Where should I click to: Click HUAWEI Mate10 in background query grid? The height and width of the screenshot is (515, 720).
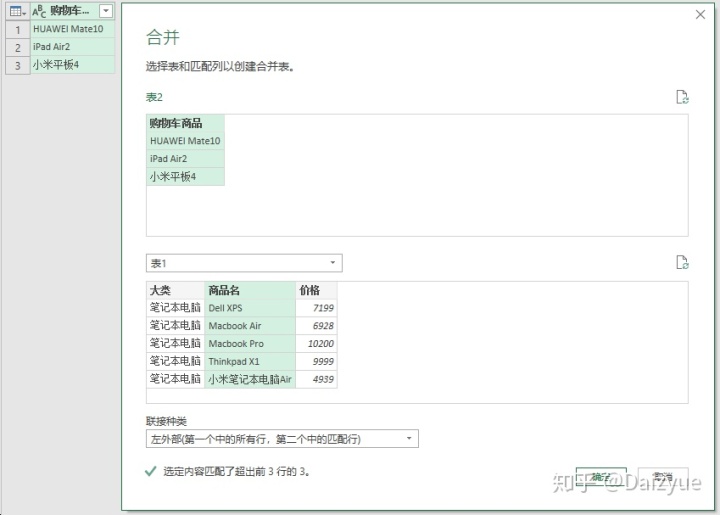73,29
